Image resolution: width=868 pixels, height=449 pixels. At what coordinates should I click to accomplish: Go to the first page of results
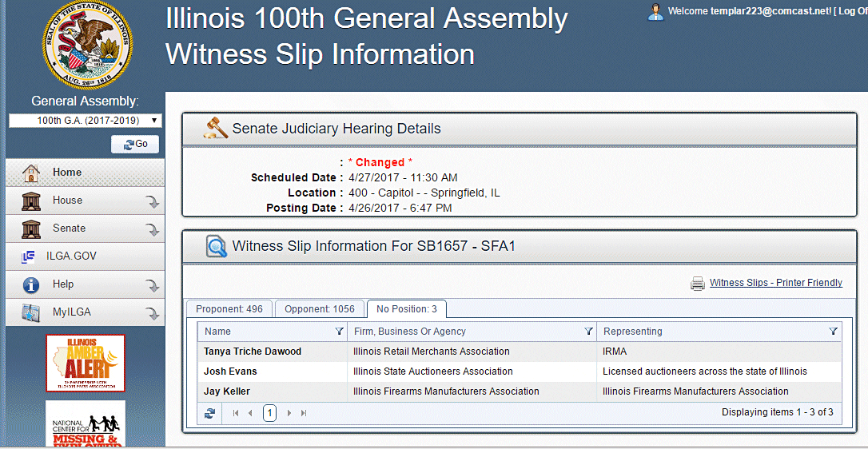tap(236, 413)
